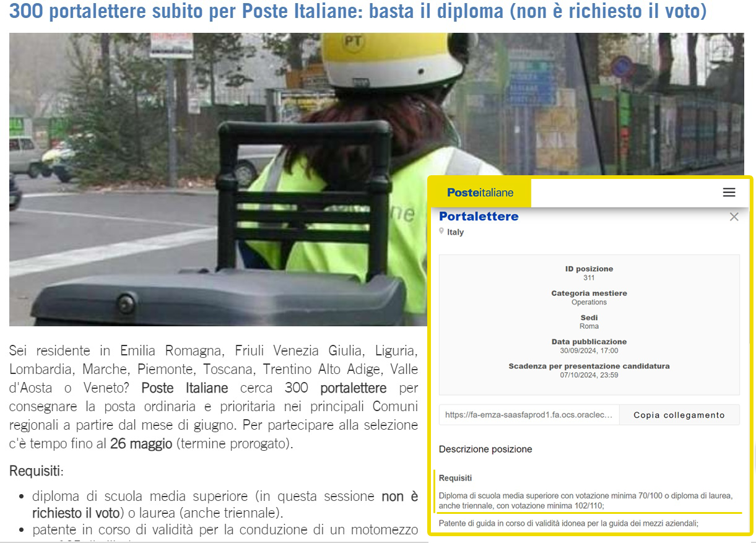This screenshot has height=543, width=756.
Task: Click the location pin icon beside Italy
Action: coord(441,231)
